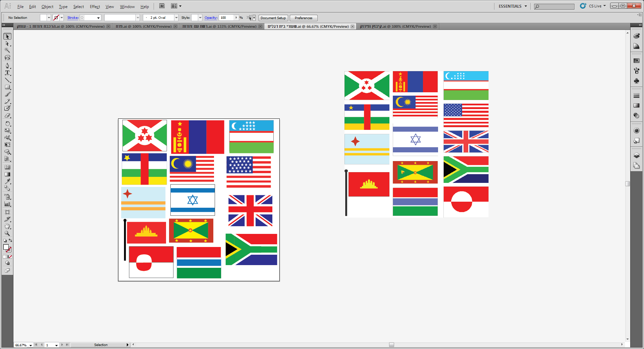Open the Object menu

[x=47, y=7]
